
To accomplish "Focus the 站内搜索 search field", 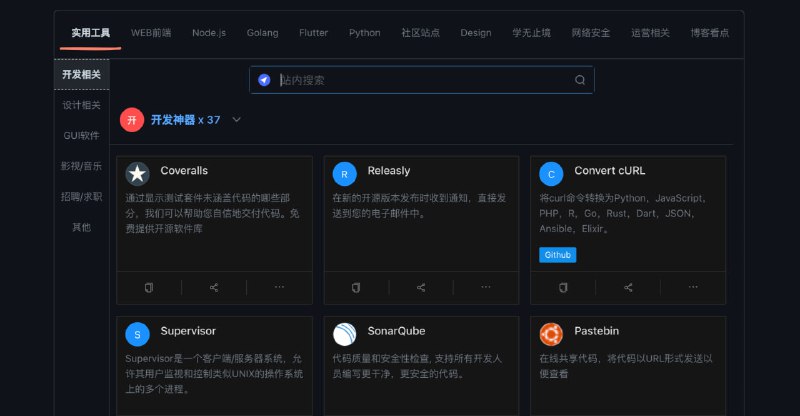I will pos(421,80).
